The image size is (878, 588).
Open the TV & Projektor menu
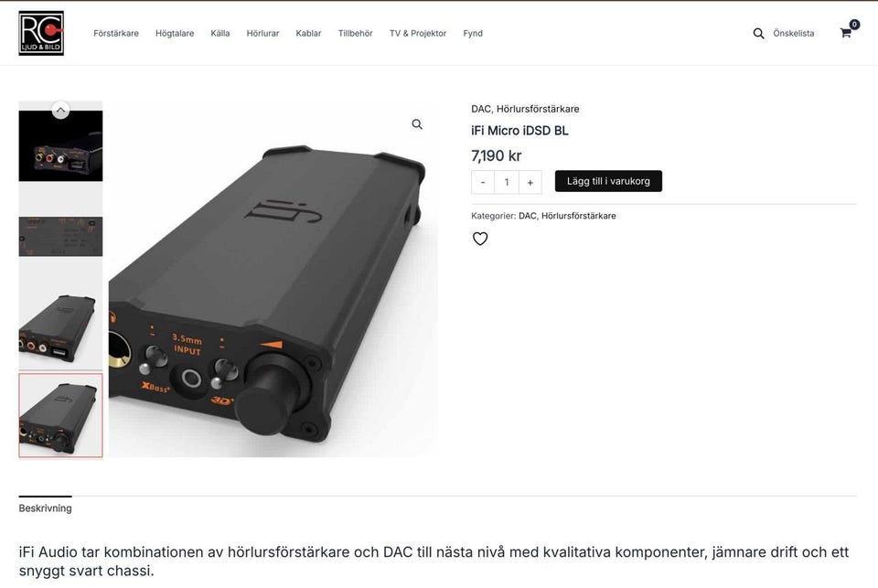point(418,34)
